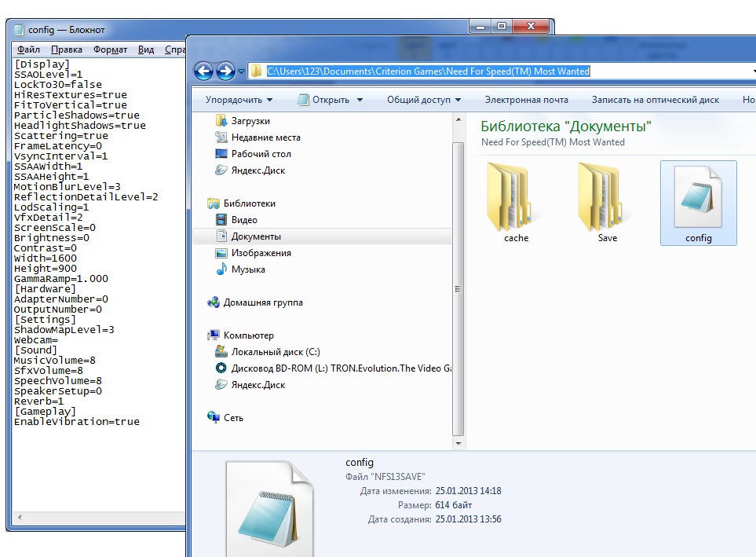Select Документы library in sidebar
This screenshot has width=756, height=557.
click(255, 236)
